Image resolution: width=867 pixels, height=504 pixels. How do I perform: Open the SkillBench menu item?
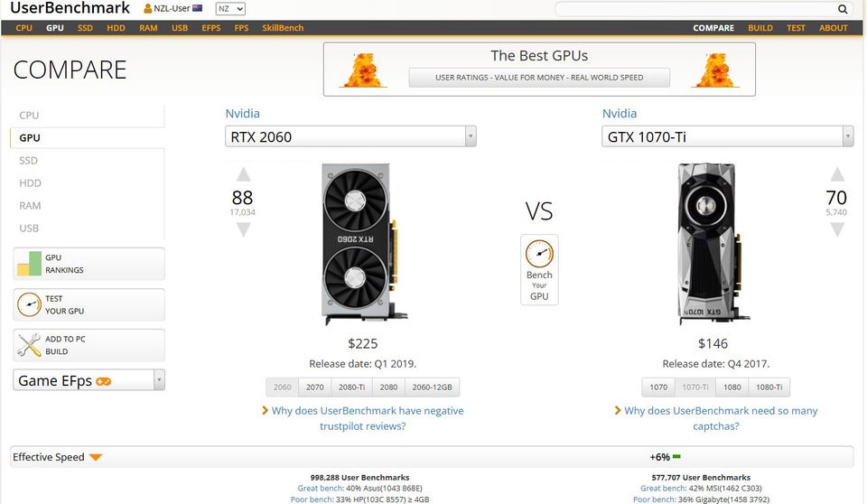coord(283,28)
